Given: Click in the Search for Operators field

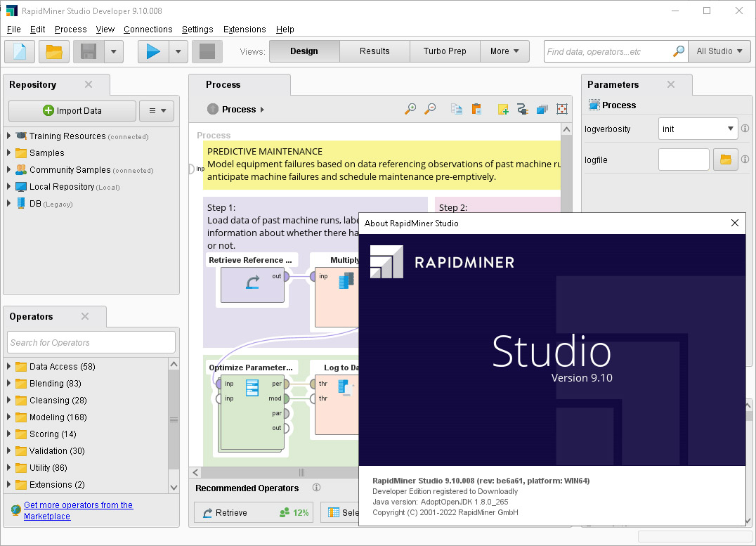Looking at the screenshot, I should [x=91, y=342].
